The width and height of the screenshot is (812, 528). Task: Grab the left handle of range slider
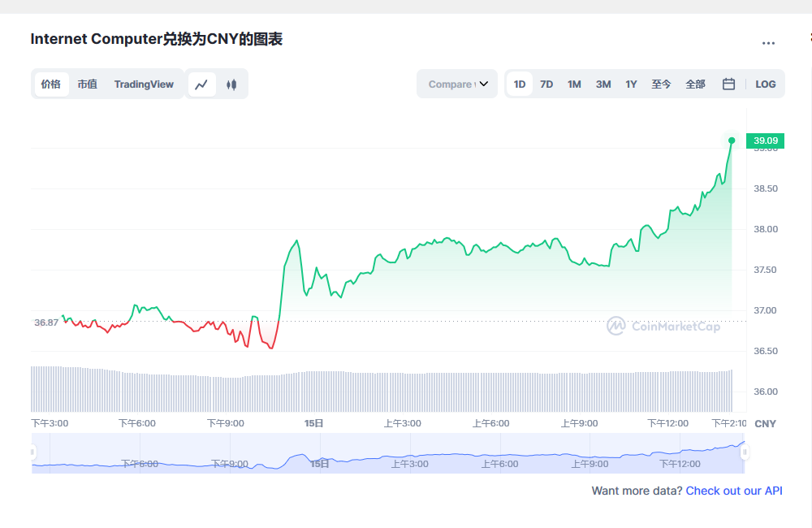(32, 452)
